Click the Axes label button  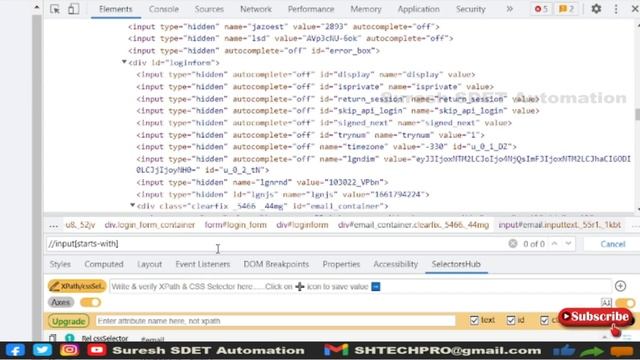point(61,302)
